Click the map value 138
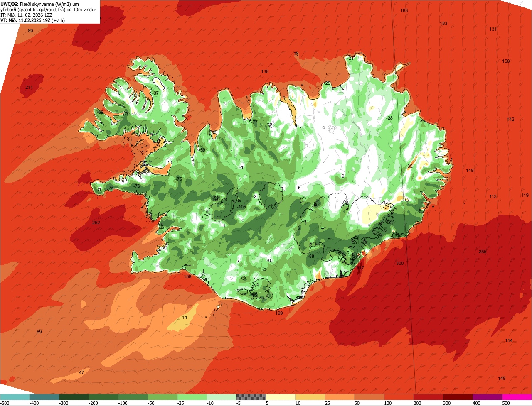Viewport: 532px width, 406px height. pos(265,72)
